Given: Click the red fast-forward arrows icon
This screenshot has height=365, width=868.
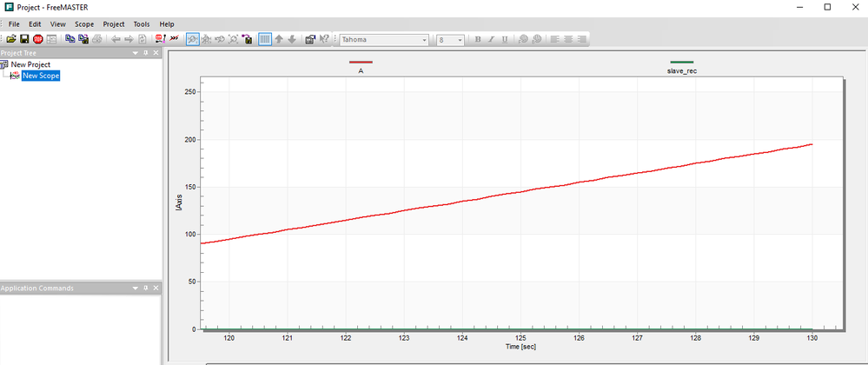Looking at the screenshot, I should (175, 39).
